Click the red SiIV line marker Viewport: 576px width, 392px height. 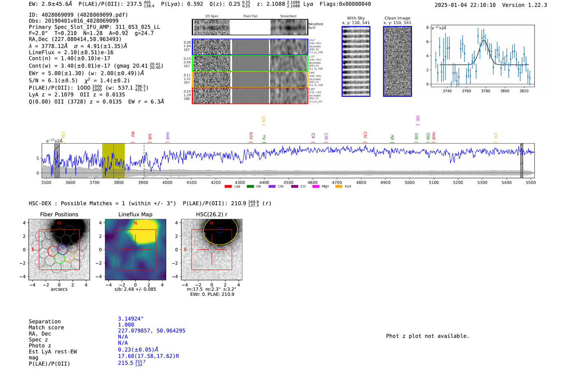pyautogui.click(x=251, y=137)
